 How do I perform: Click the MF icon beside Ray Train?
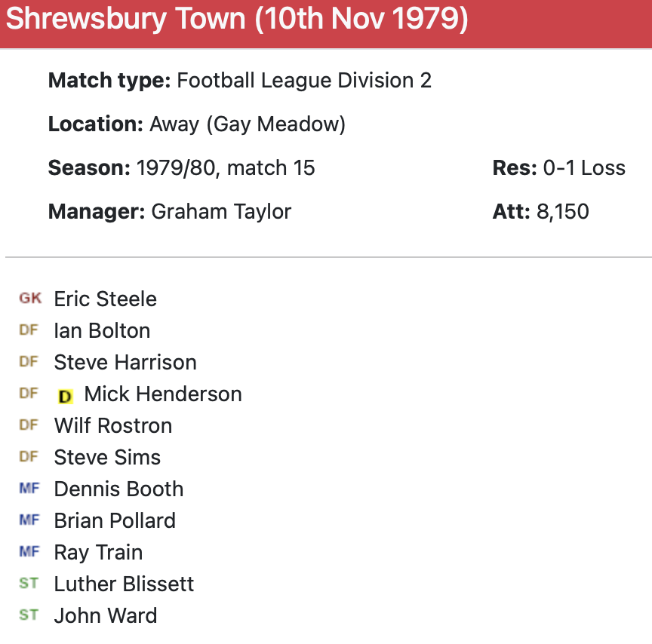29,552
